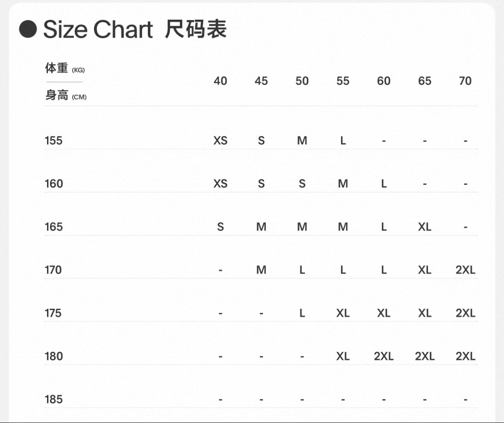
Task: Click the XL size in the 165 row
Action: coord(424,227)
